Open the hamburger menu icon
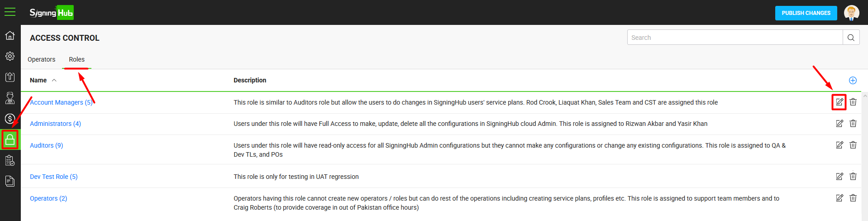Viewport: 868px width, 221px height. click(x=10, y=12)
